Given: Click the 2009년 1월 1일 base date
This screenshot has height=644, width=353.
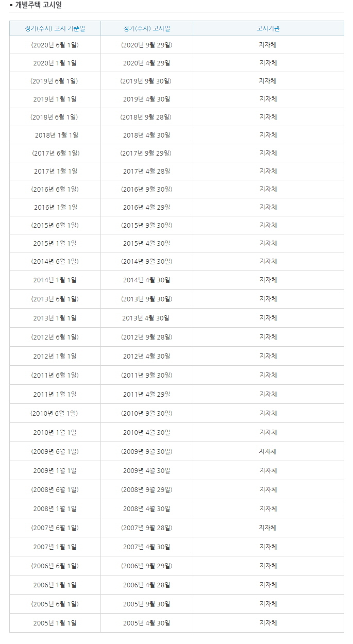Looking at the screenshot, I should coord(55,470).
